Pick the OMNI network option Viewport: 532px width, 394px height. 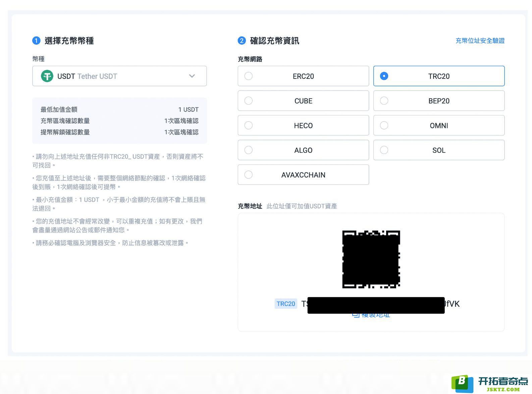coord(439,126)
